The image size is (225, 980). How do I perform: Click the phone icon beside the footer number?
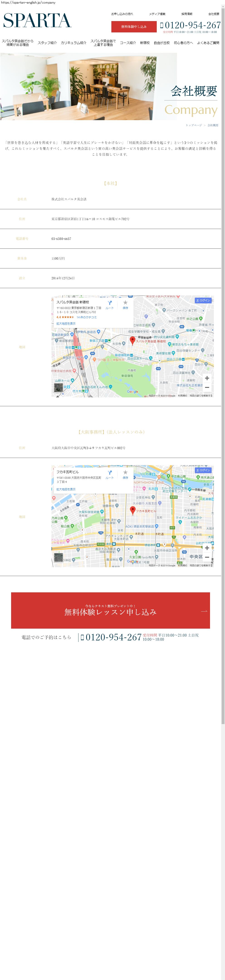point(82,637)
